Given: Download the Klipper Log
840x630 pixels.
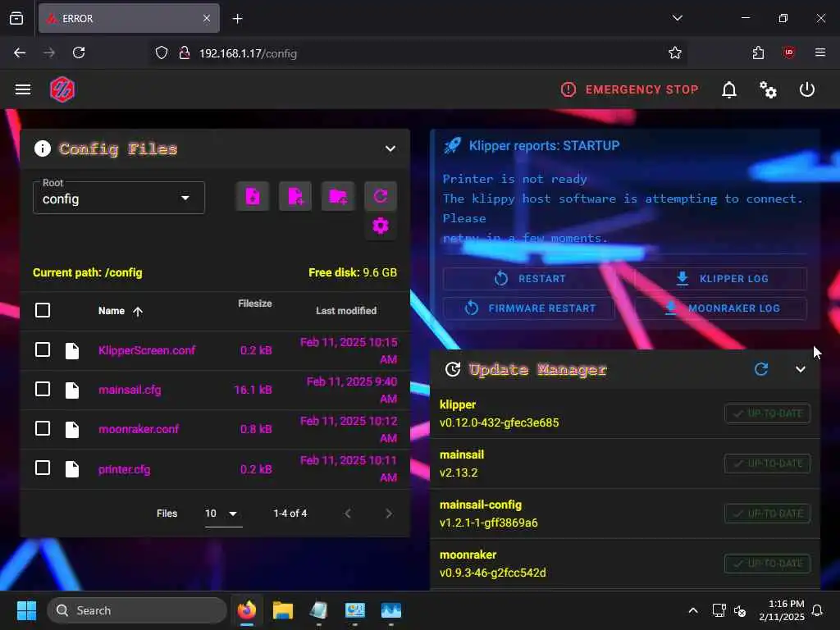Looking at the screenshot, I should click(x=721, y=279).
